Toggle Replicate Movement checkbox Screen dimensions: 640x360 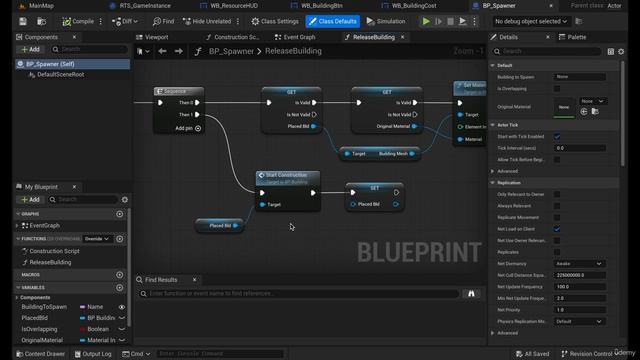[557, 218]
